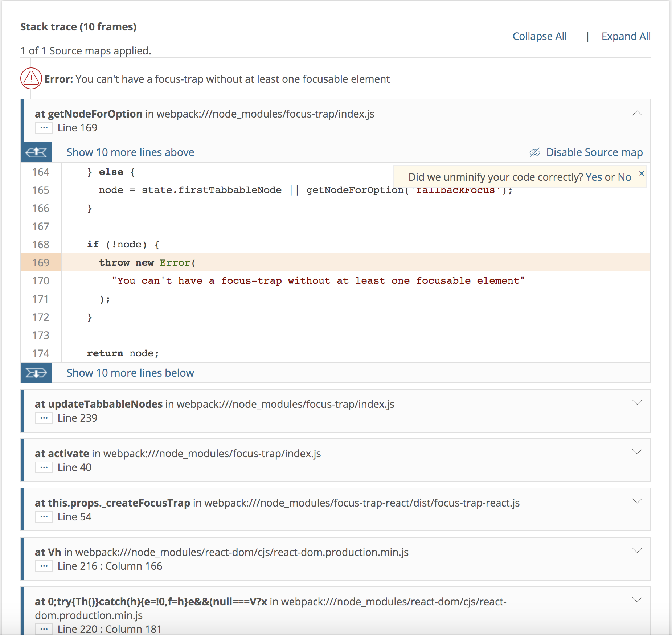Click the show-lines-below arrow icon

click(36, 373)
